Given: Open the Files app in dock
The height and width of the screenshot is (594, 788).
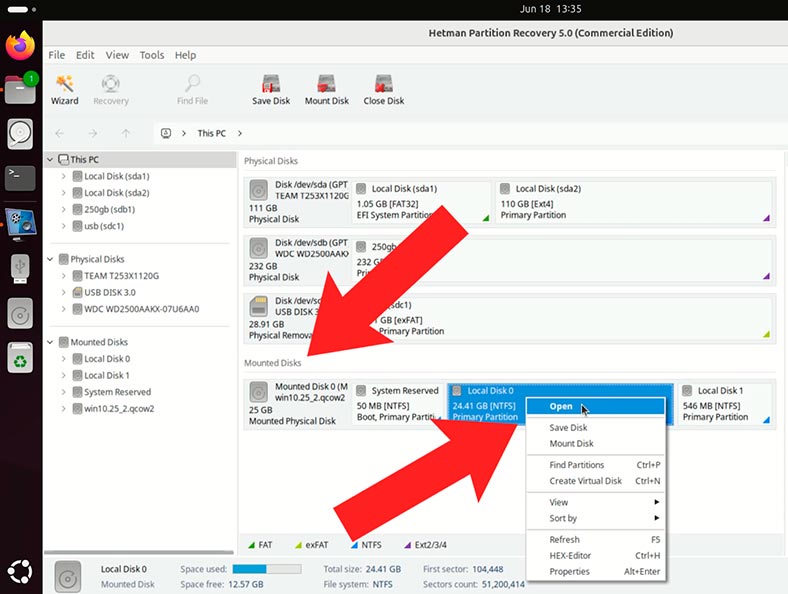Looking at the screenshot, I should pos(20,89).
